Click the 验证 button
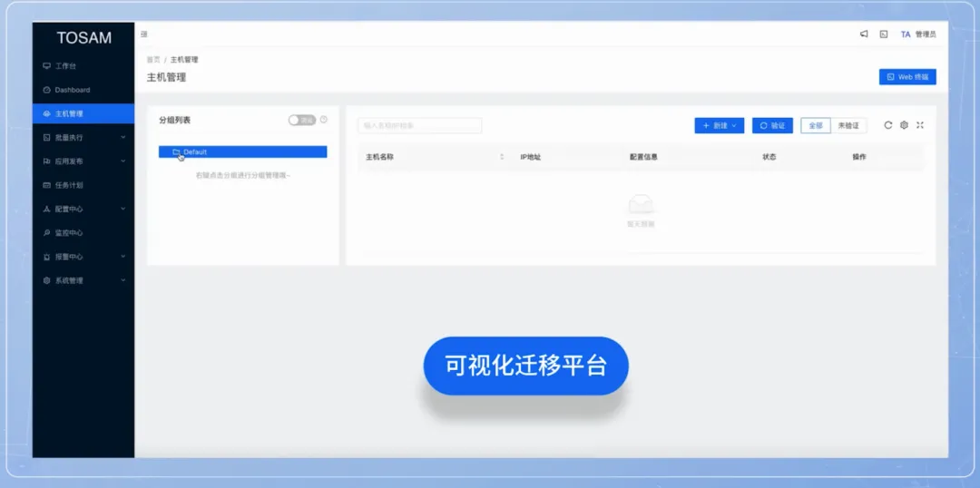This screenshot has height=488, width=980. click(772, 125)
